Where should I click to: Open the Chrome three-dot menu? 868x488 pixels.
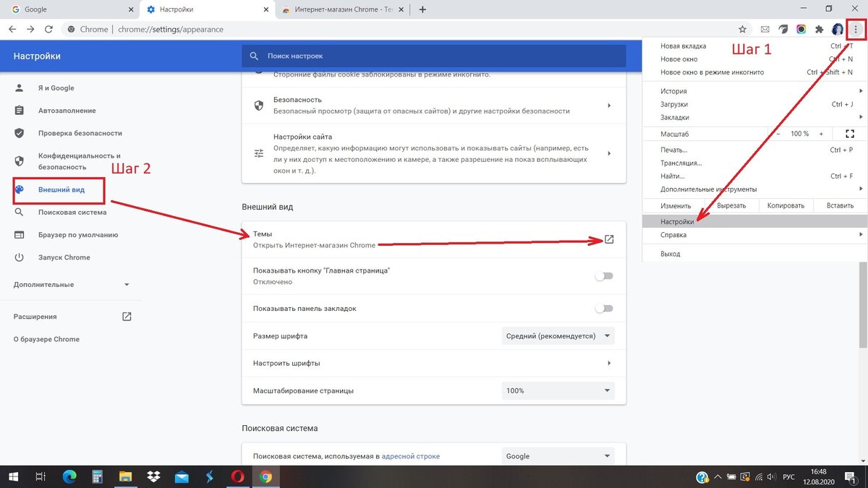(x=856, y=29)
